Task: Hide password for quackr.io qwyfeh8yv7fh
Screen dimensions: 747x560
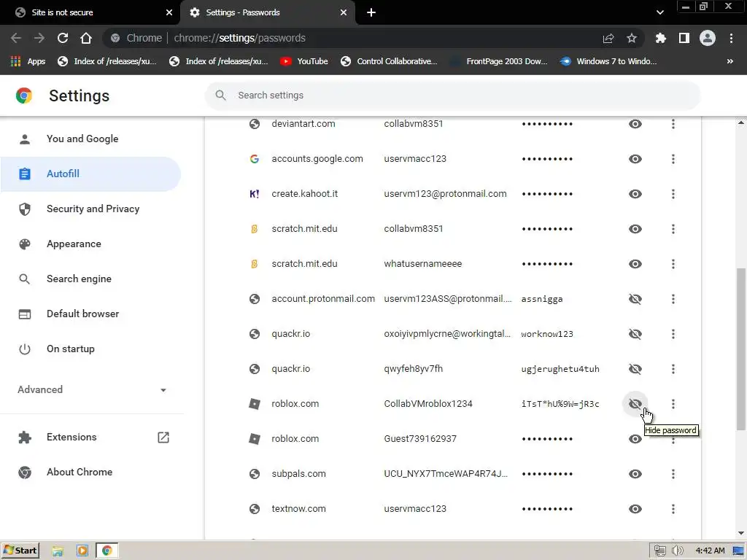Action: coord(635,369)
